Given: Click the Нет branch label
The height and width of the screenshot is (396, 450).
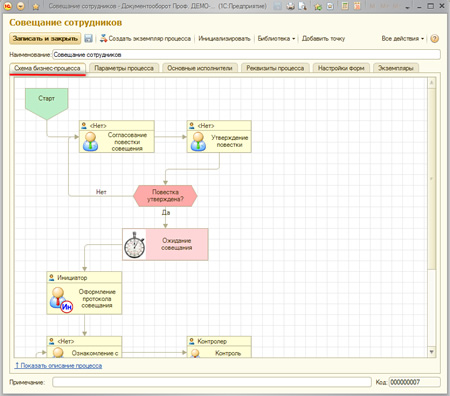Looking at the screenshot, I should point(101,192).
